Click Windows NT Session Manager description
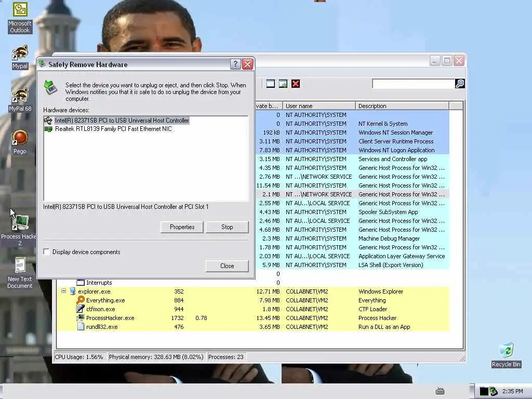 (x=395, y=132)
